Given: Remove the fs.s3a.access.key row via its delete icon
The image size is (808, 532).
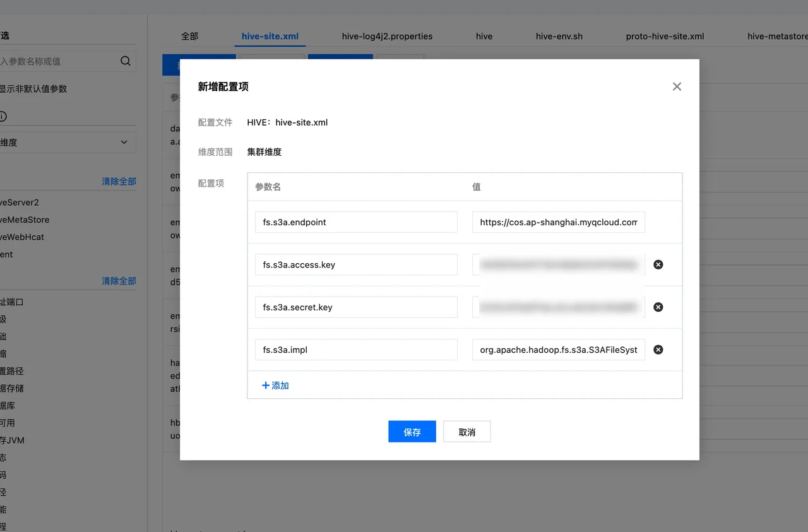Looking at the screenshot, I should pos(658,264).
